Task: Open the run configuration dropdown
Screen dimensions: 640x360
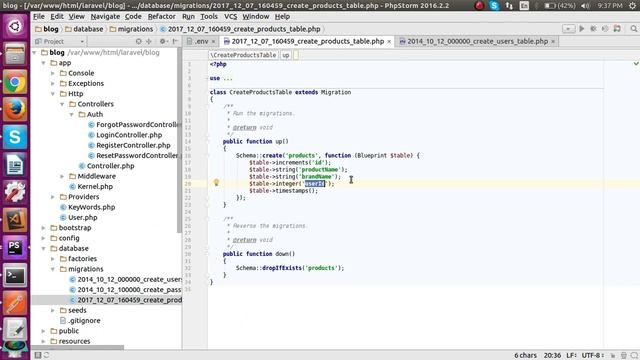Action: 568,29
